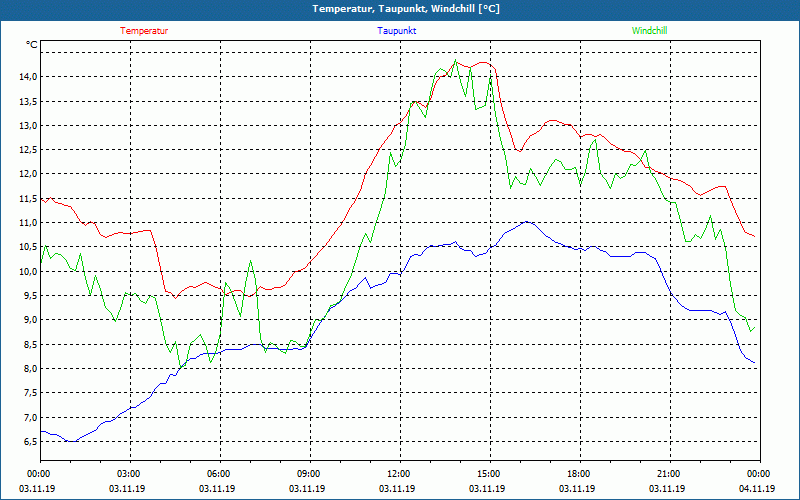Click the 11,0 y-axis label
Screen dimensions: 800x500
28,222
